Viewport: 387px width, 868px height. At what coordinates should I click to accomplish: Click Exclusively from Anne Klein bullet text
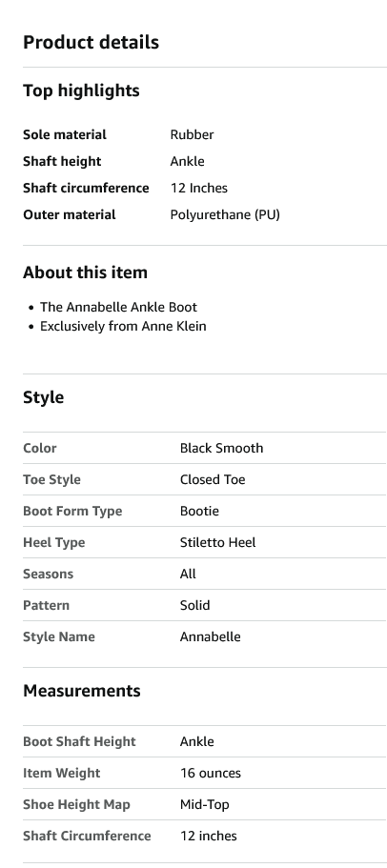click(x=123, y=326)
